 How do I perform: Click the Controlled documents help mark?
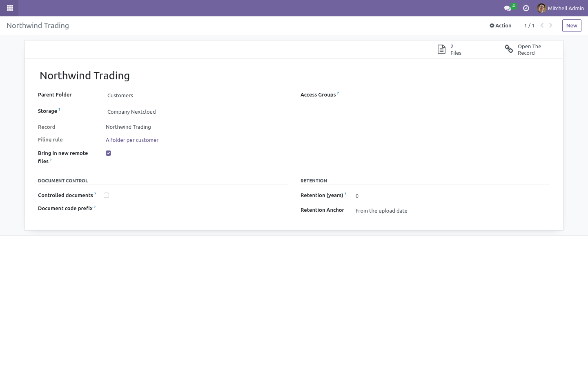95,194
